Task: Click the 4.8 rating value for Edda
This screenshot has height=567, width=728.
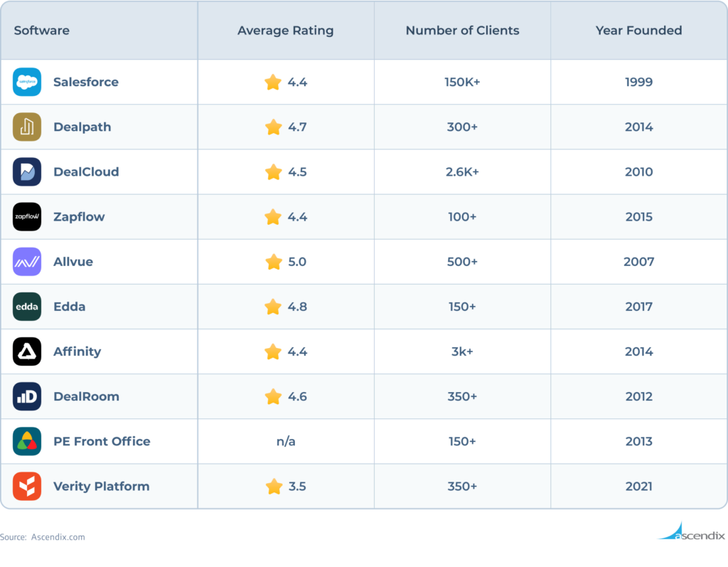Action: 298,307
